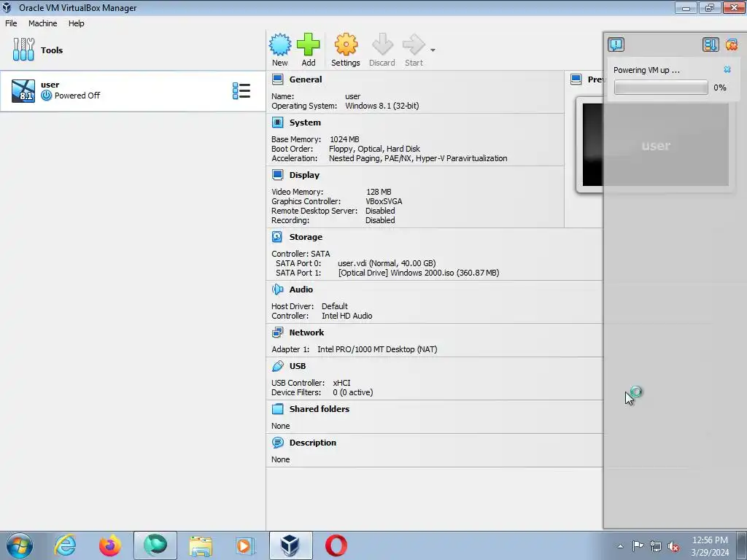Open the Help menu
The height and width of the screenshot is (560, 747).
tap(76, 23)
